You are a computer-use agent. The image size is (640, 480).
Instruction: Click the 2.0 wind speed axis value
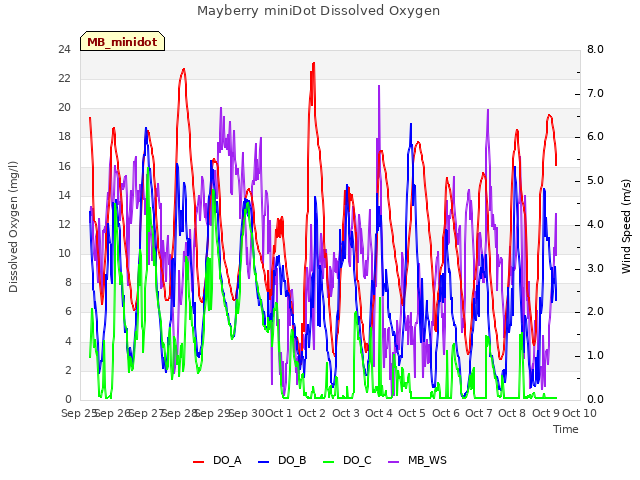click(595, 312)
